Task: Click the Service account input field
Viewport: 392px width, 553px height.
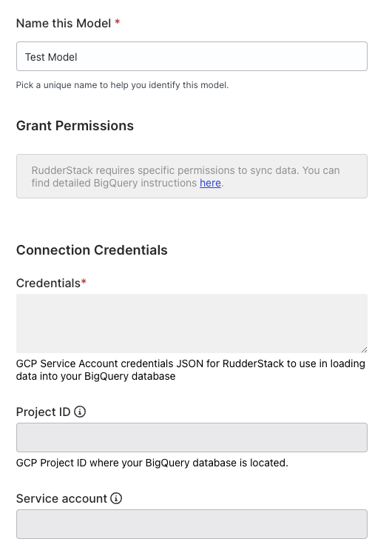Action: click(x=192, y=523)
